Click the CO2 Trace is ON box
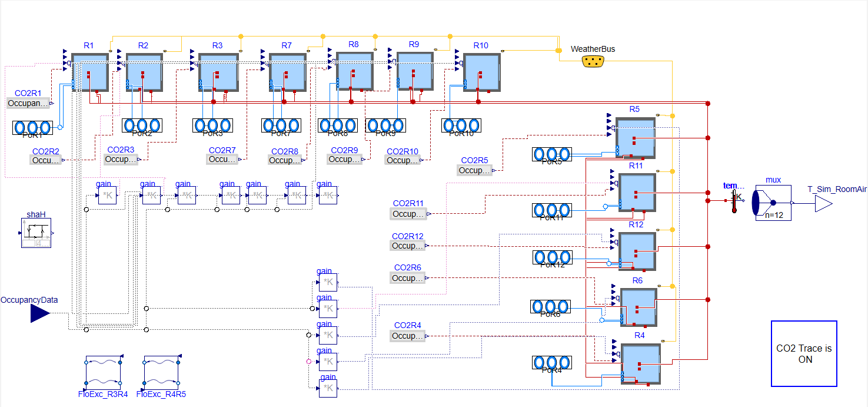This screenshot has width=868, height=407. click(804, 353)
